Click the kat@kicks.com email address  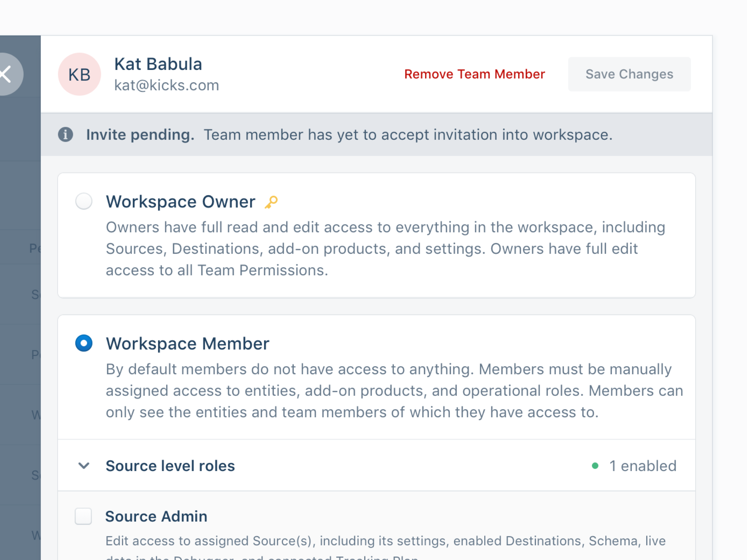click(167, 85)
